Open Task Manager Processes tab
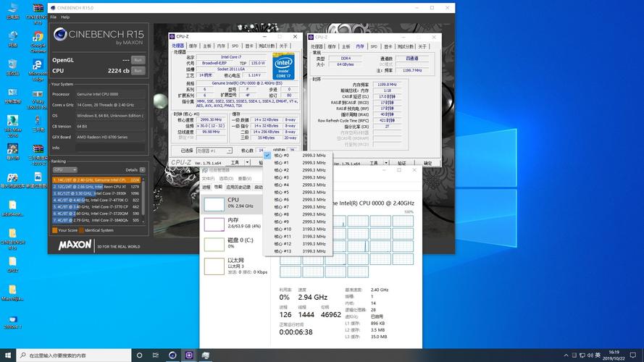The width and height of the screenshot is (644, 362). coord(206,188)
